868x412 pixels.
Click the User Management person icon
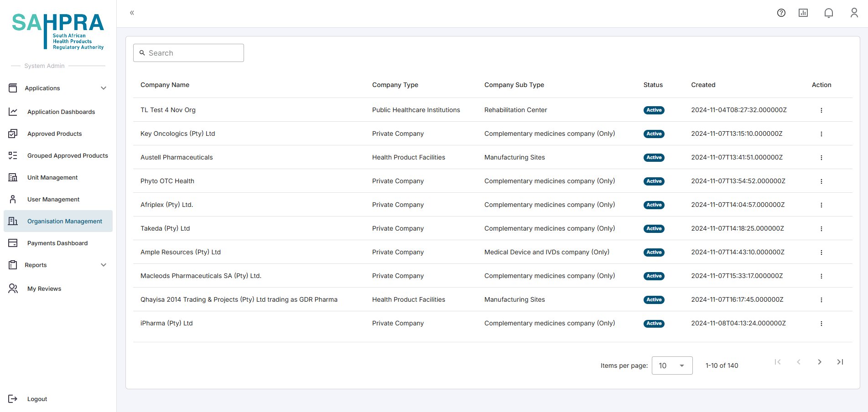point(13,199)
